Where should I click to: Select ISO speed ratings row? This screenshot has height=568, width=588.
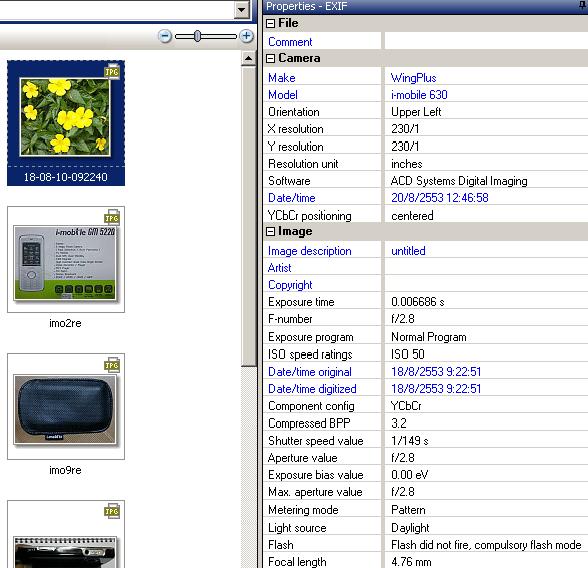[x=426, y=354]
